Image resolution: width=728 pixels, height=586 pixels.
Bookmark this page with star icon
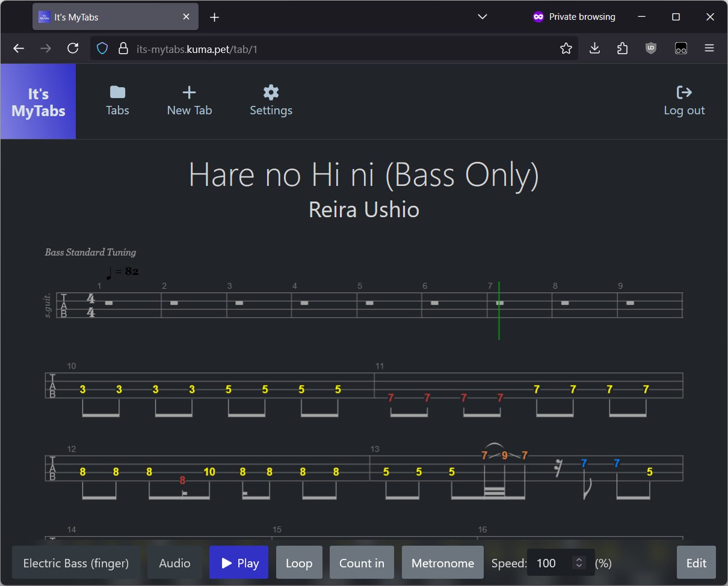566,49
